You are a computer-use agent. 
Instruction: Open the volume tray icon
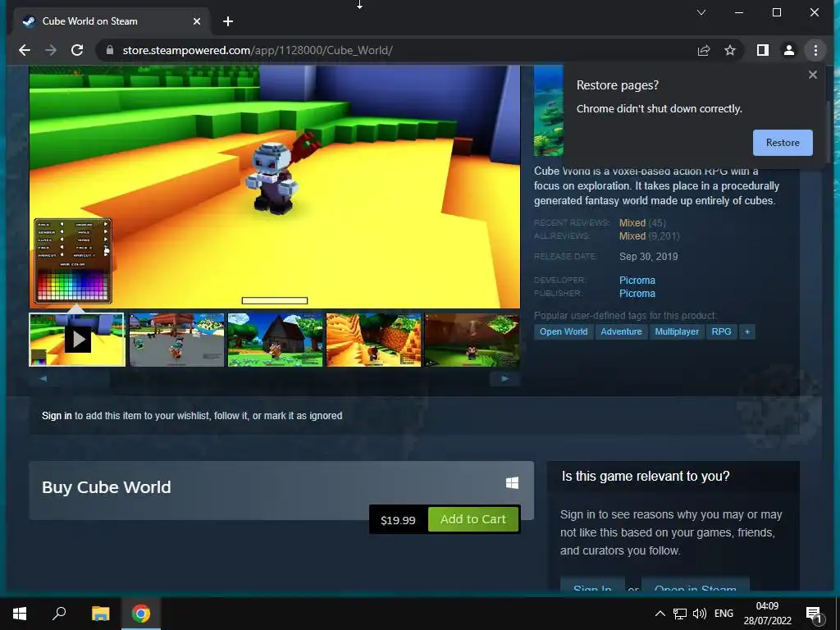click(699, 614)
